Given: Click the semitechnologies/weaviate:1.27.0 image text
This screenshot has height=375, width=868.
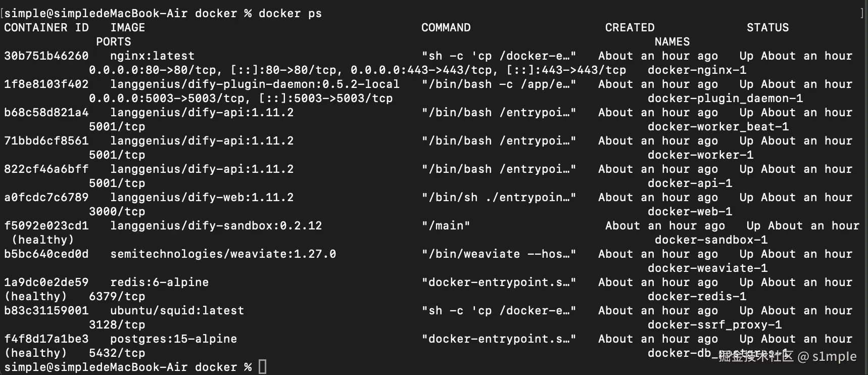Looking at the screenshot, I should click(x=223, y=254).
